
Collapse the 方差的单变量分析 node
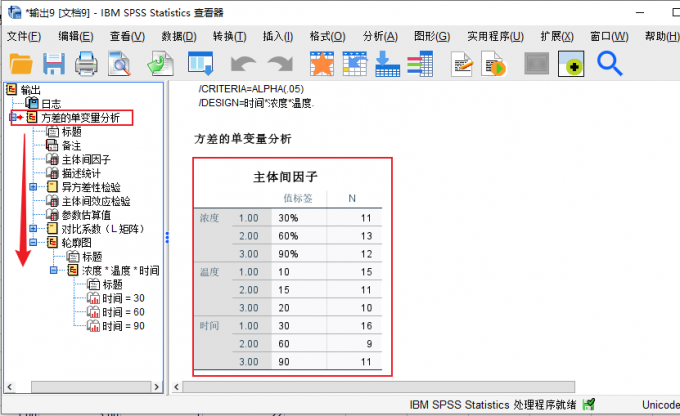click(13, 117)
